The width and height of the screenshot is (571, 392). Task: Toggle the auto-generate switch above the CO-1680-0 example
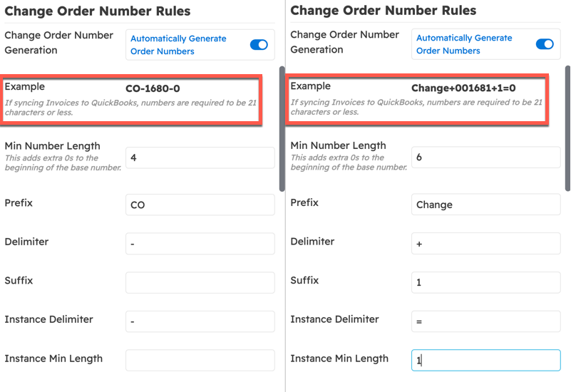click(259, 45)
